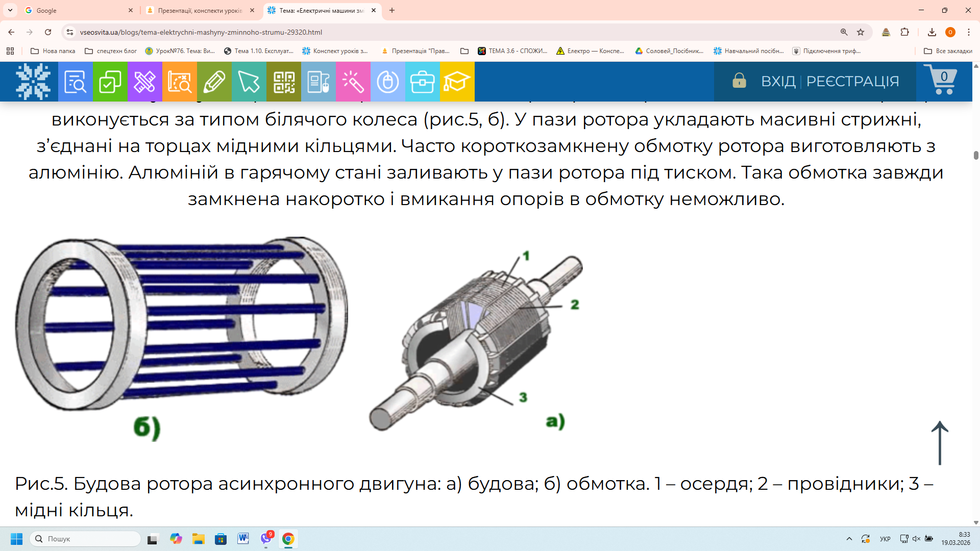
Task: Bookmark this page with star icon
Action: click(861, 32)
